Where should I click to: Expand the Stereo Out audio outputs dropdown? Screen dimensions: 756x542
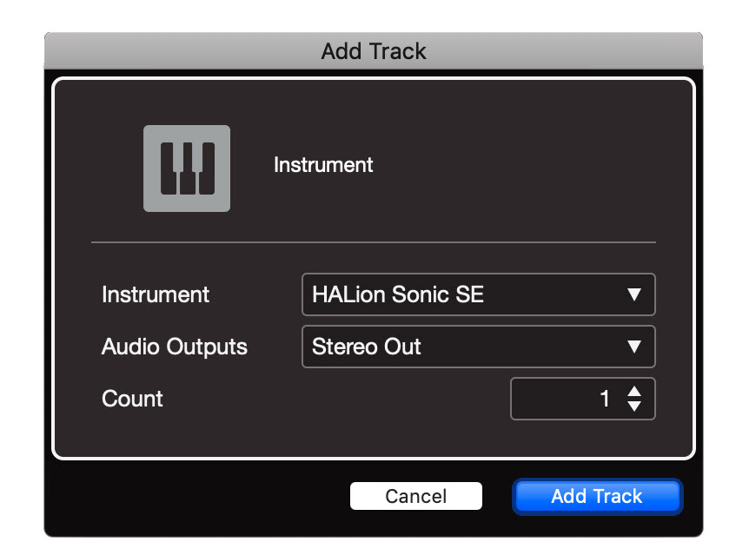click(477, 347)
